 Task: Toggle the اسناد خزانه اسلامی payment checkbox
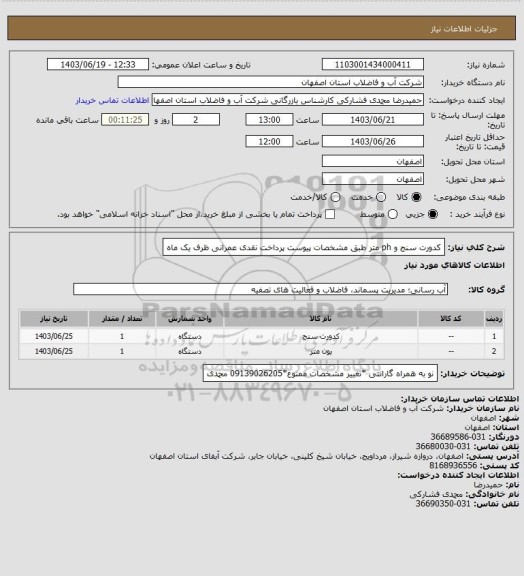[x=330, y=214]
